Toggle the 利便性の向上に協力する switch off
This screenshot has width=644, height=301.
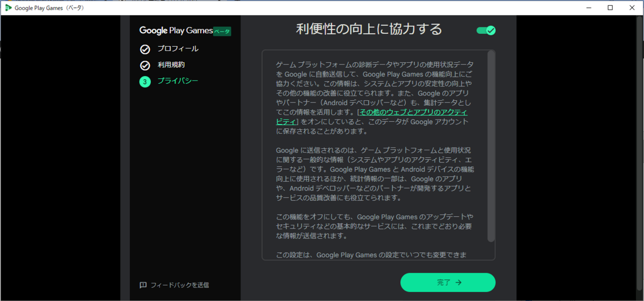(x=486, y=31)
